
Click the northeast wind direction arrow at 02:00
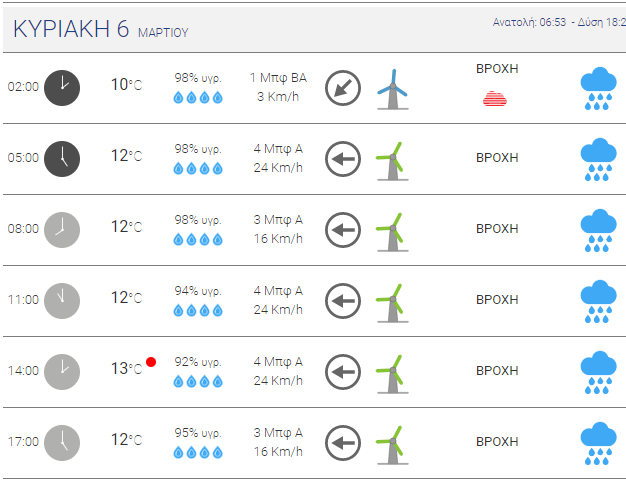343,88
